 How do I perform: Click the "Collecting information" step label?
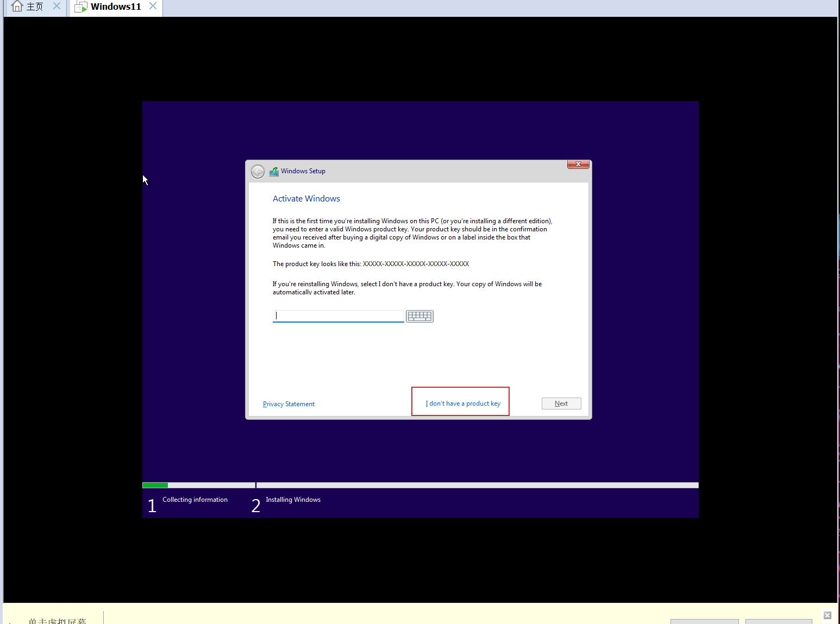(x=195, y=500)
